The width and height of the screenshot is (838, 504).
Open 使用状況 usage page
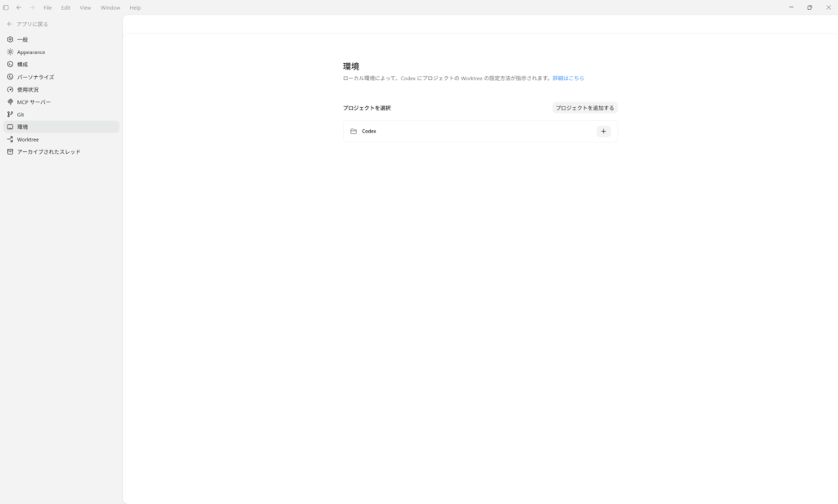[28, 89]
